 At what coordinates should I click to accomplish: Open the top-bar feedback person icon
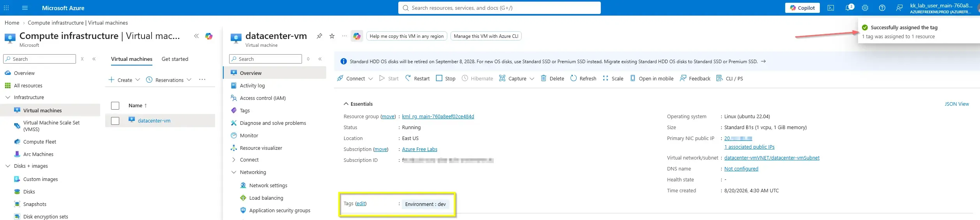[899, 8]
